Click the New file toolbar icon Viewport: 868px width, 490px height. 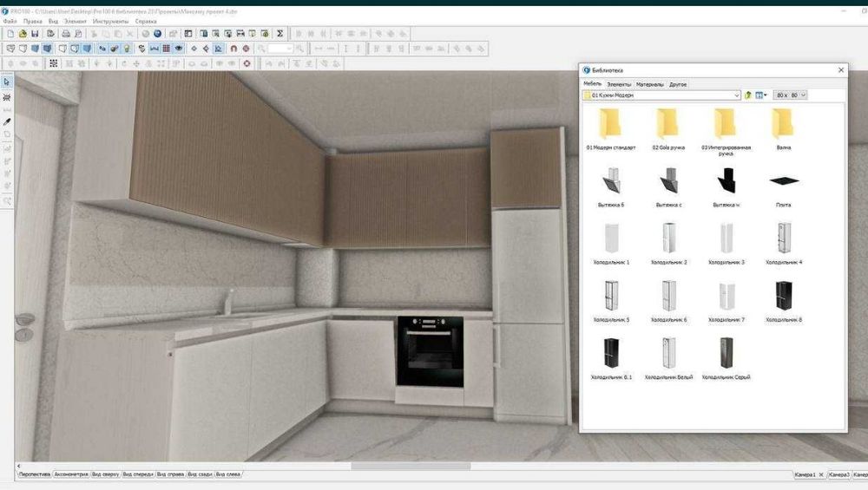point(10,34)
